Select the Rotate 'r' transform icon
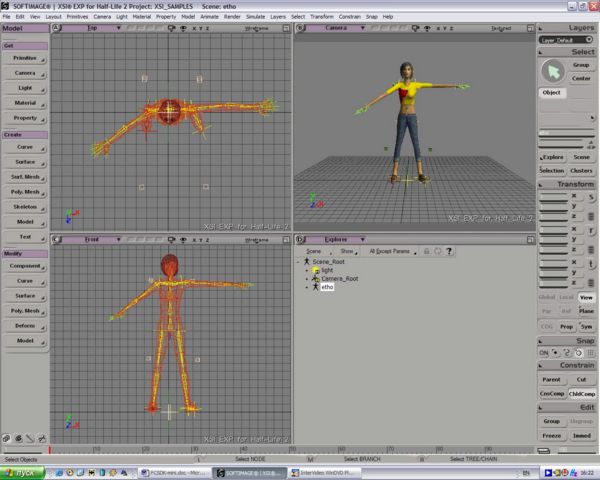 click(591, 230)
